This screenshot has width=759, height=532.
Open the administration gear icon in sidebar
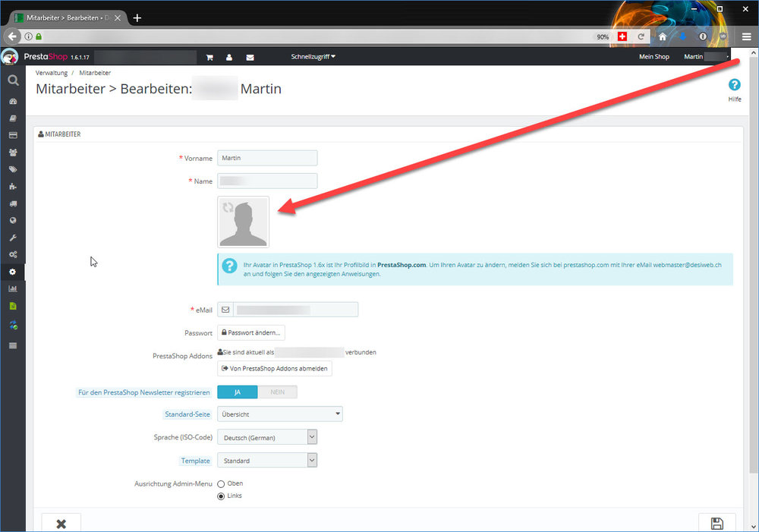tap(13, 272)
